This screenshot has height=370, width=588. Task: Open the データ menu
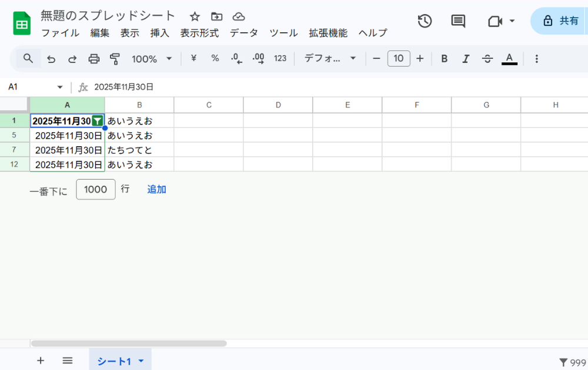pos(243,33)
